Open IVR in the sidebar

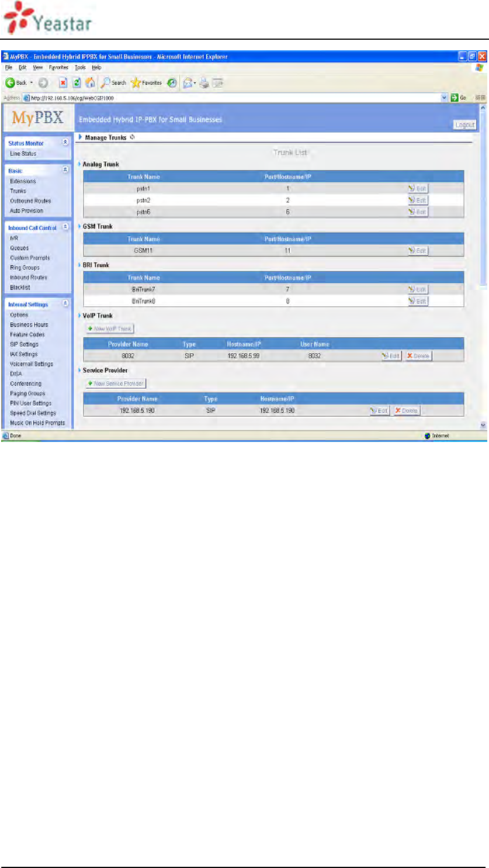14,238
